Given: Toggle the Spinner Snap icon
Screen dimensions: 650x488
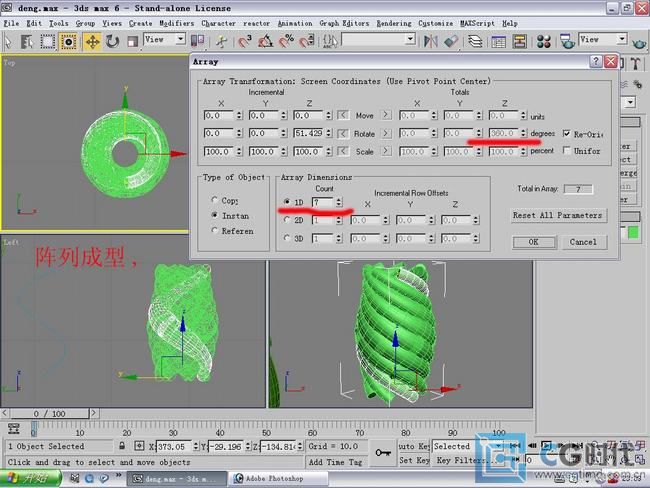Looking at the screenshot, I should [307, 41].
